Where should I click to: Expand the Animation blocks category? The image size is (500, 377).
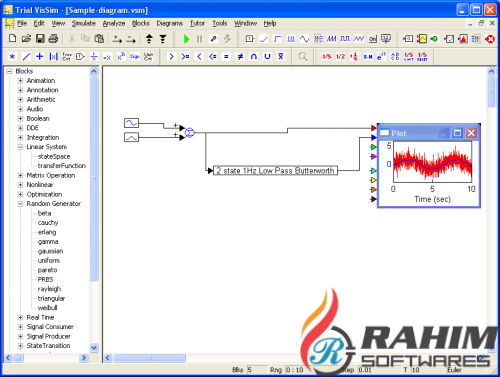tap(20, 81)
